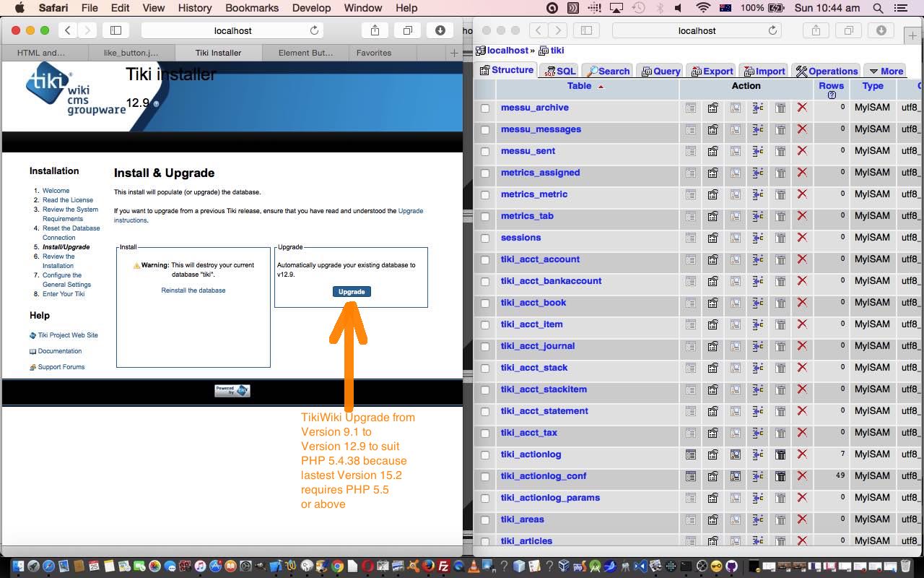Open the Query tab

pyautogui.click(x=661, y=71)
